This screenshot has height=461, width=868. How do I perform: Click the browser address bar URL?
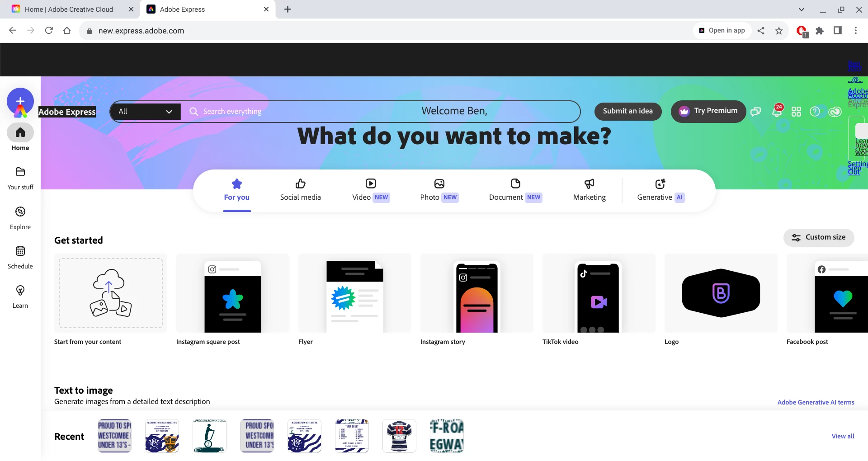pos(142,31)
